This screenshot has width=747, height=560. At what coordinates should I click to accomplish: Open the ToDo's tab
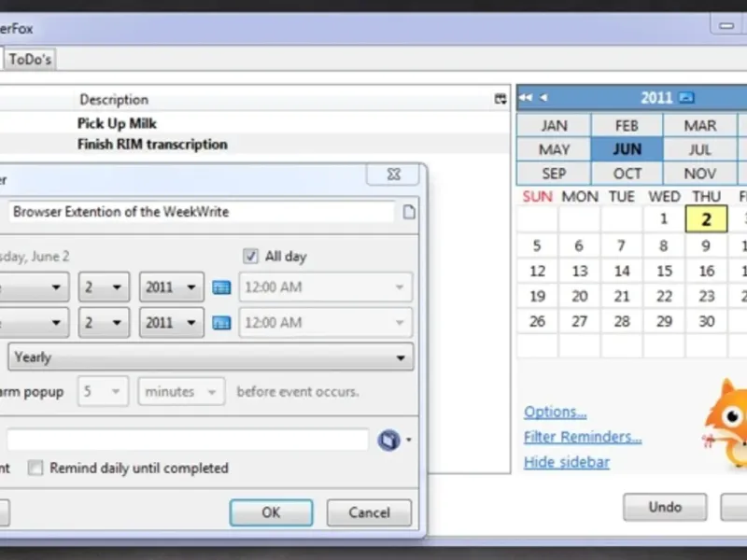[30, 60]
